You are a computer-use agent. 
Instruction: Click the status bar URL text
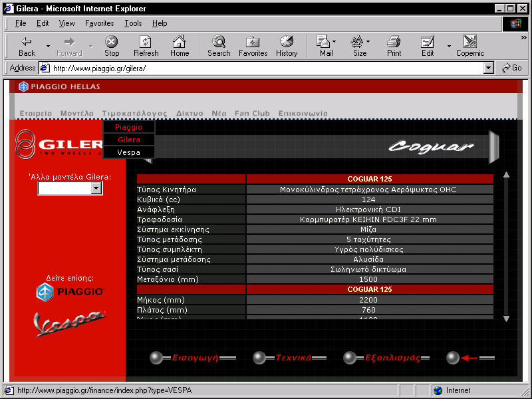[104, 390]
